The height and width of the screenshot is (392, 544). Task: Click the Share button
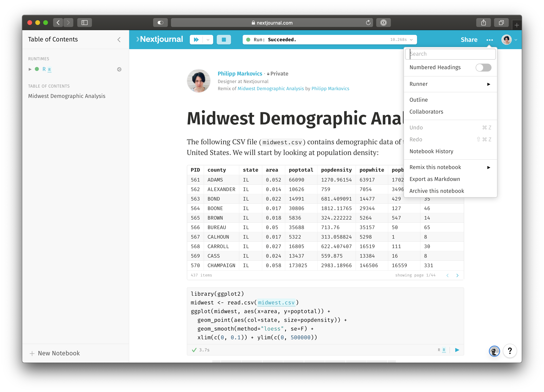coord(469,40)
